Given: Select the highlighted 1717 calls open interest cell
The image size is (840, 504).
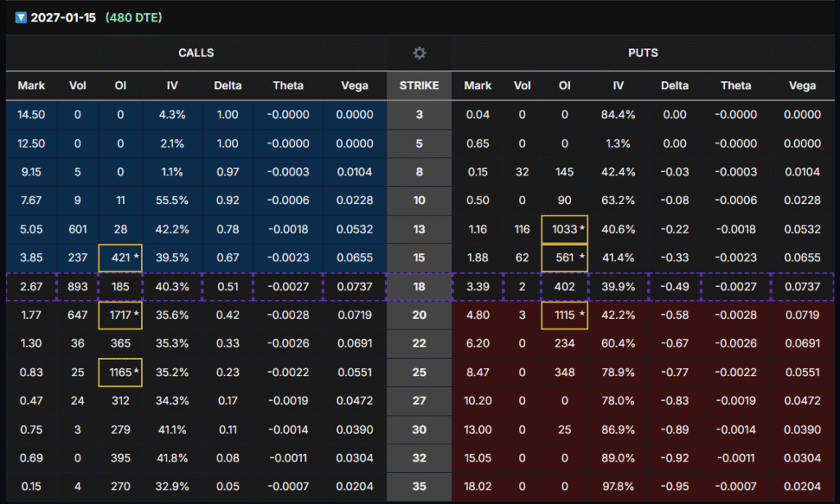Looking at the screenshot, I should point(120,315).
